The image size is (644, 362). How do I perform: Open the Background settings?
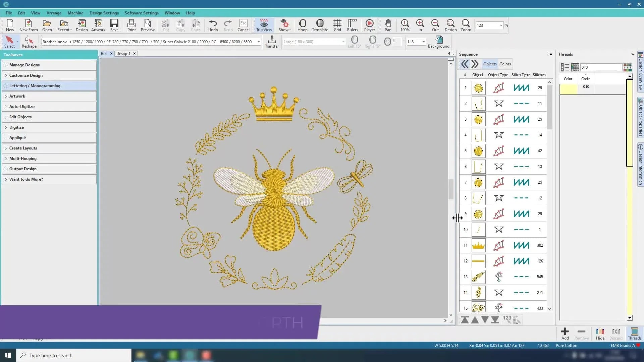click(x=438, y=41)
